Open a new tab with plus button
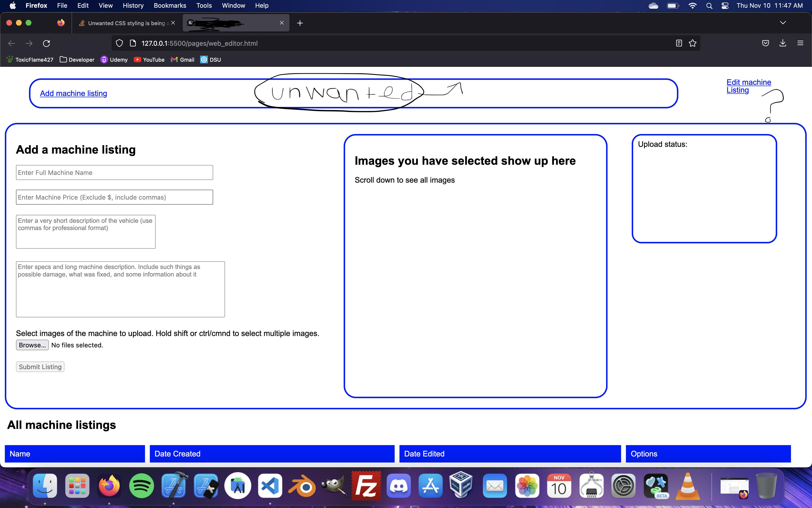This screenshot has width=812, height=508. [x=300, y=23]
